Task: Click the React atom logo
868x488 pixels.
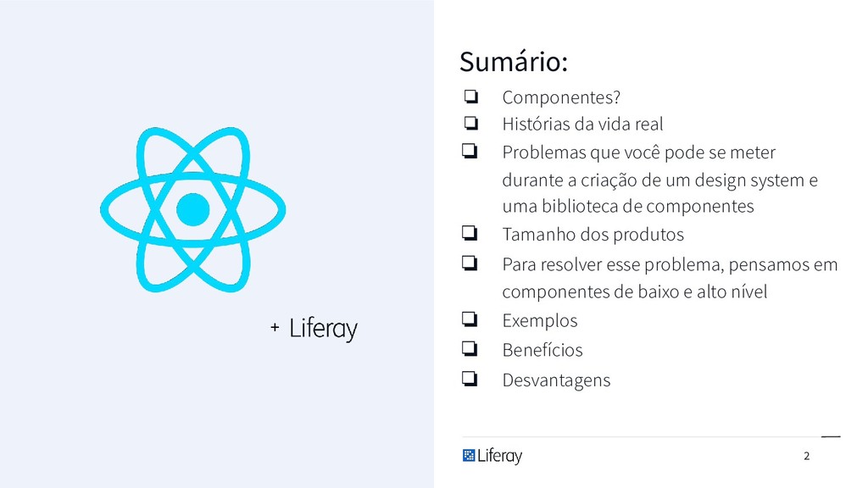Action: pos(192,209)
